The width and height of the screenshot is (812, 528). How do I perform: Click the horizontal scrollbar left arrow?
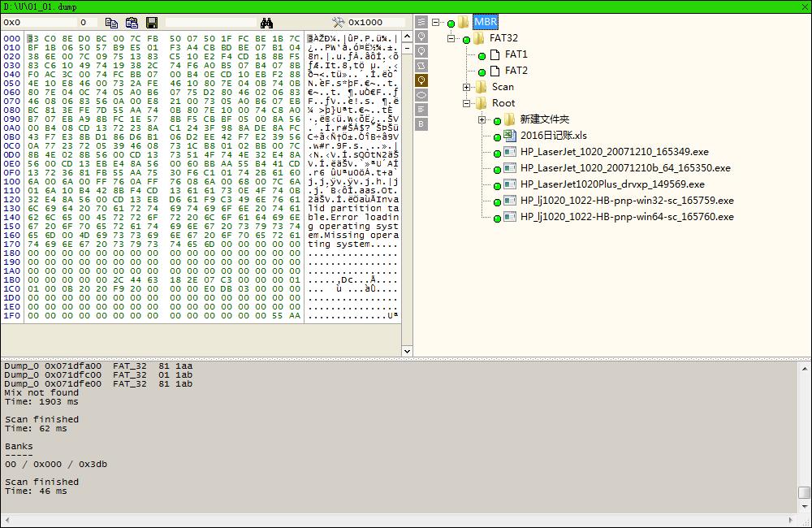click(7, 520)
